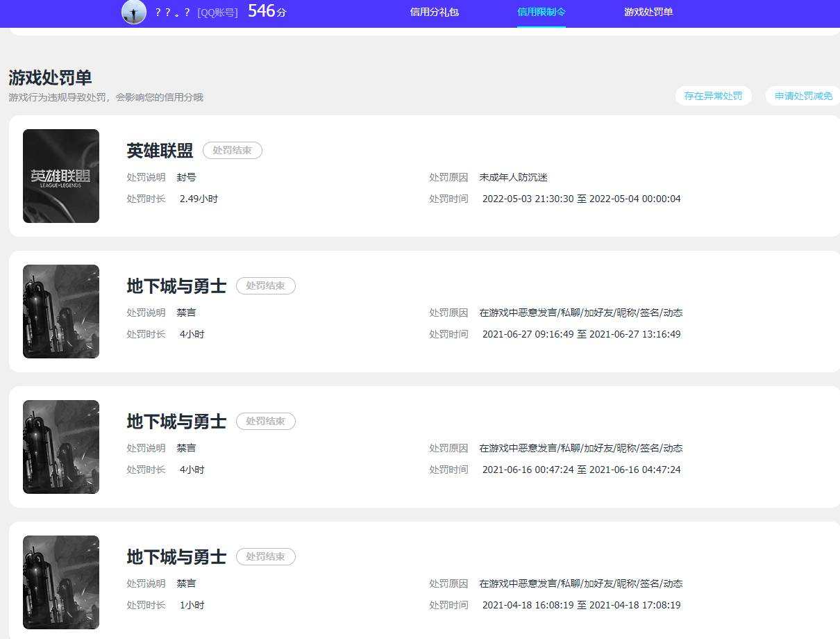Click the 1小时 penalty duration

click(x=192, y=605)
